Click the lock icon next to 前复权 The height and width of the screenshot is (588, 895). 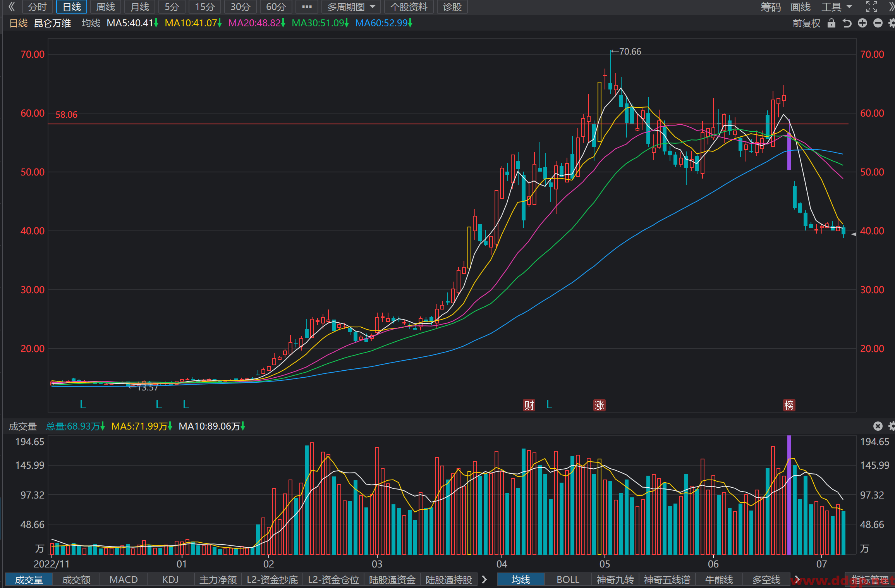point(831,23)
